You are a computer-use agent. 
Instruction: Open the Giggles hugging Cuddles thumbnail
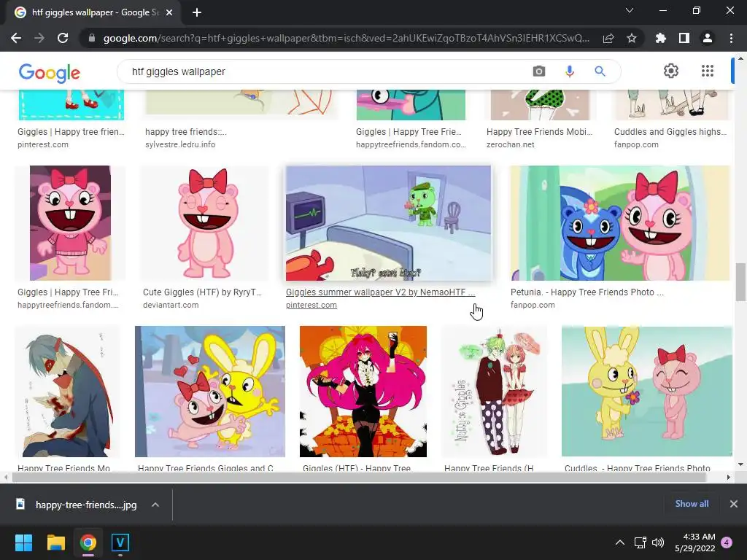pyautogui.click(x=210, y=392)
